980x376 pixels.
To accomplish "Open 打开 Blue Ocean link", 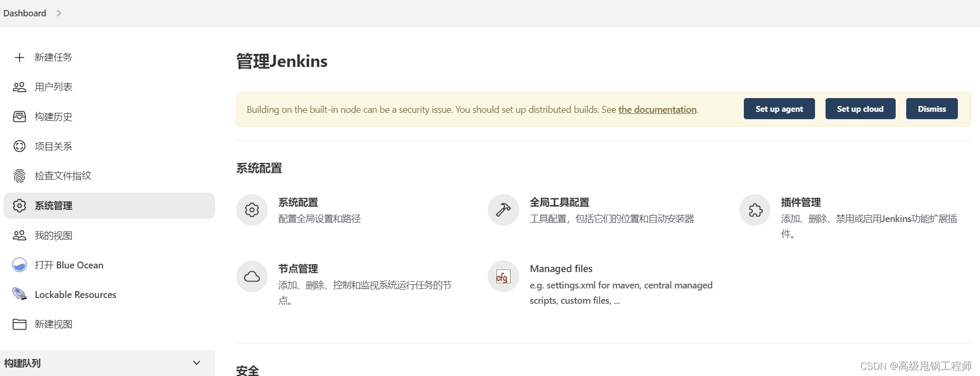I will click(109, 265).
